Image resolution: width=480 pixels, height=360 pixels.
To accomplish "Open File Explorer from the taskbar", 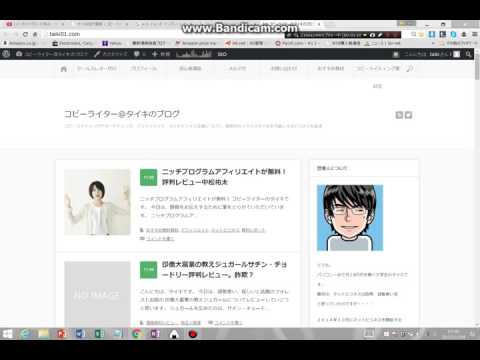I will 44,334.
